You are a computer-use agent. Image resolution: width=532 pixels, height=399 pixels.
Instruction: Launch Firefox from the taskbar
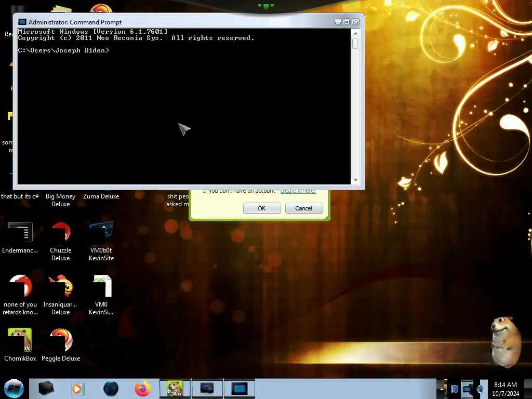(143, 389)
